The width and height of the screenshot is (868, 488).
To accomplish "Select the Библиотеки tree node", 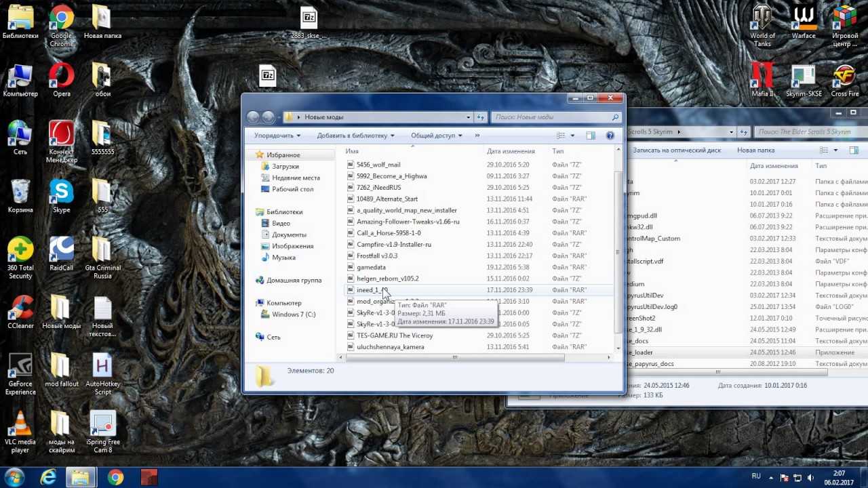I will 284,212.
